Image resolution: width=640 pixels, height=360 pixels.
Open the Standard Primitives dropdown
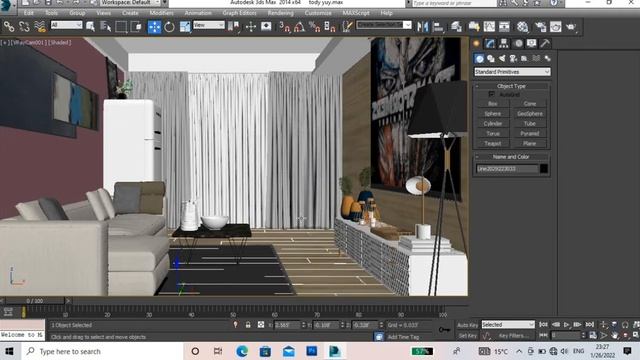(x=512, y=72)
